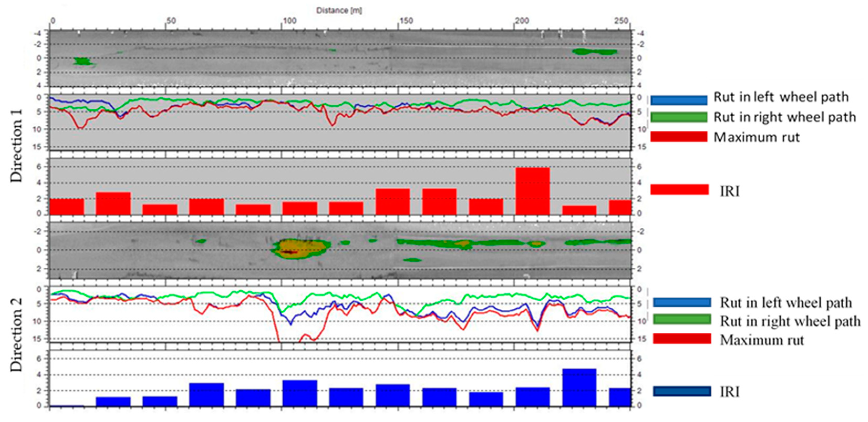Click the Direction 2 blue left wheel path swatch
This screenshot has height=422, width=868.
(x=682, y=302)
